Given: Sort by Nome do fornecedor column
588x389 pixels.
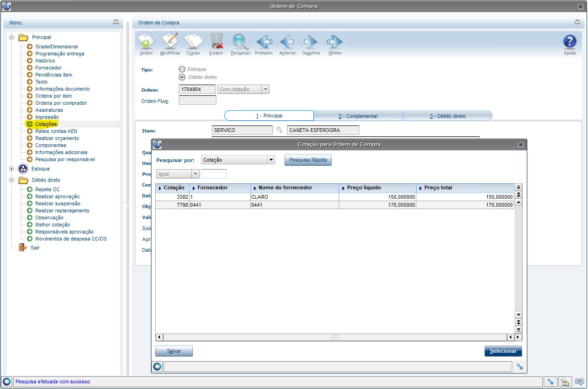Looking at the screenshot, I should (x=294, y=188).
